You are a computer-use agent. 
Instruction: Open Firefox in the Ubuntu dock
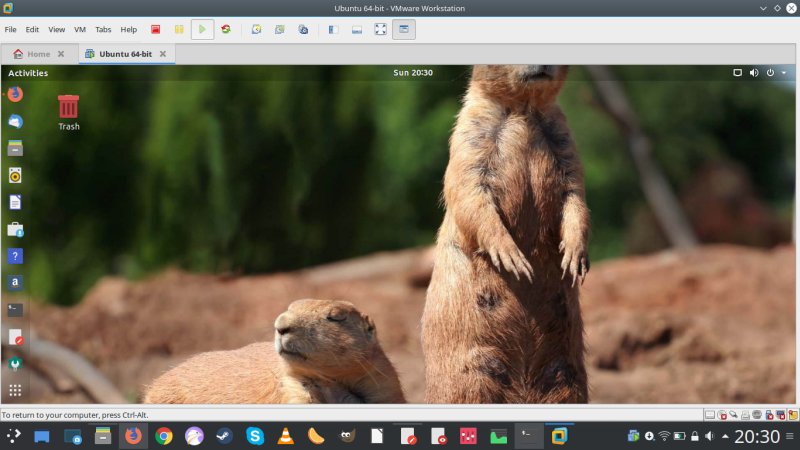click(15, 94)
